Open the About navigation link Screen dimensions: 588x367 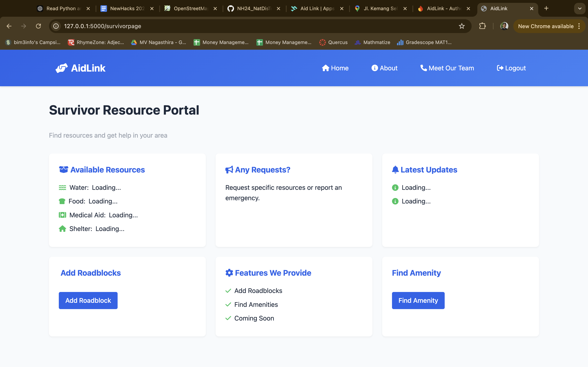[384, 68]
